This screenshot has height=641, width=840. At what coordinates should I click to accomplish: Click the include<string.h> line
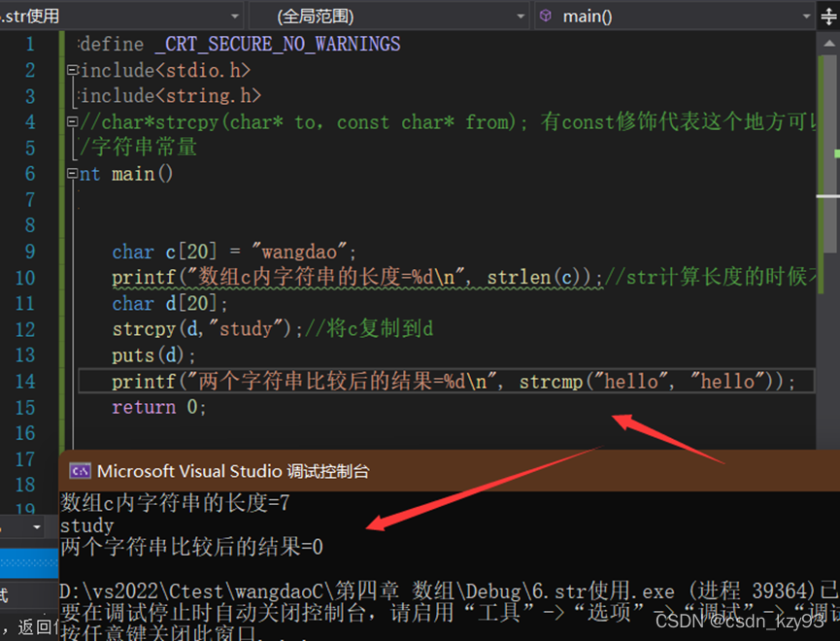pos(170,96)
